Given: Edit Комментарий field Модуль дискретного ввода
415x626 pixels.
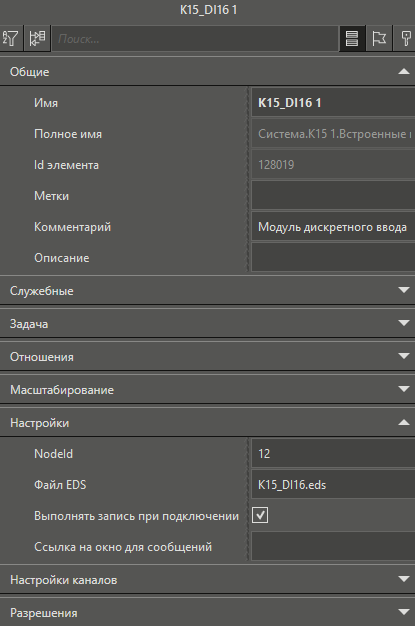Looking at the screenshot, I should 333,227.
